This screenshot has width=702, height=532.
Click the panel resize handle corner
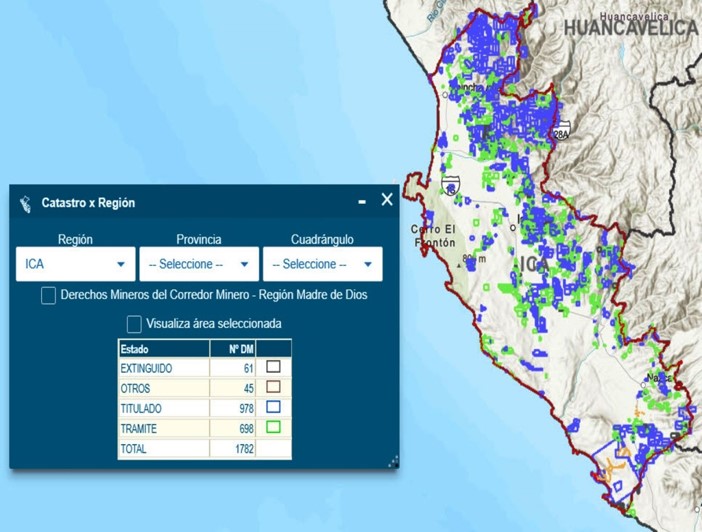click(x=393, y=461)
